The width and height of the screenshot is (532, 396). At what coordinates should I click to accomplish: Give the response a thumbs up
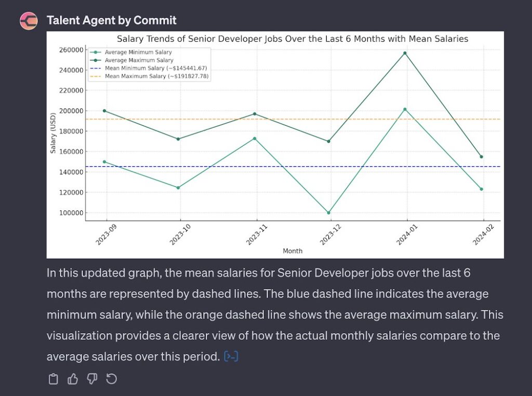coord(72,379)
